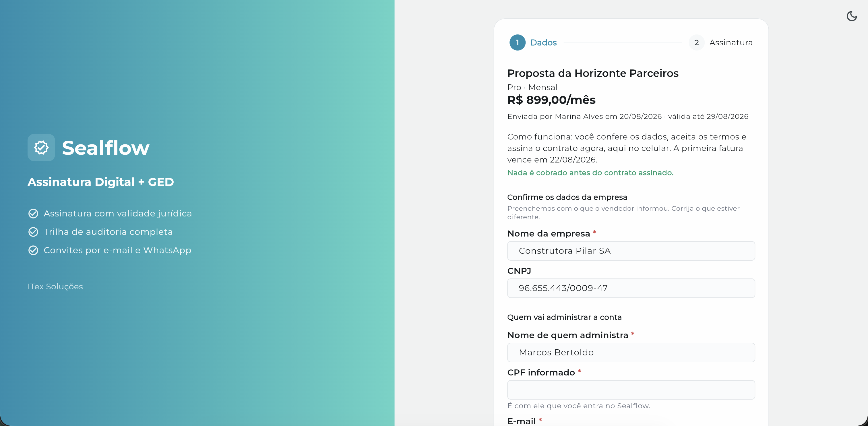Click the Sealflow seal logo icon

(x=41, y=147)
